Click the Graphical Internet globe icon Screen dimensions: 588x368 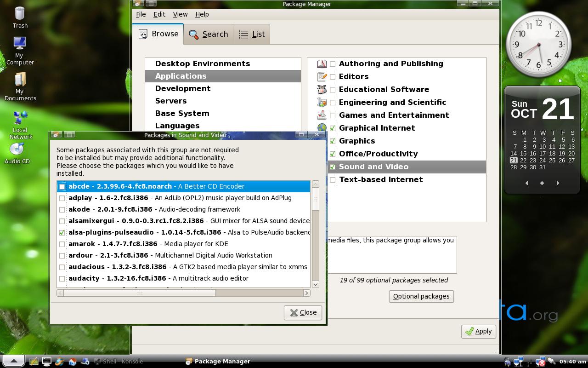pyautogui.click(x=322, y=128)
